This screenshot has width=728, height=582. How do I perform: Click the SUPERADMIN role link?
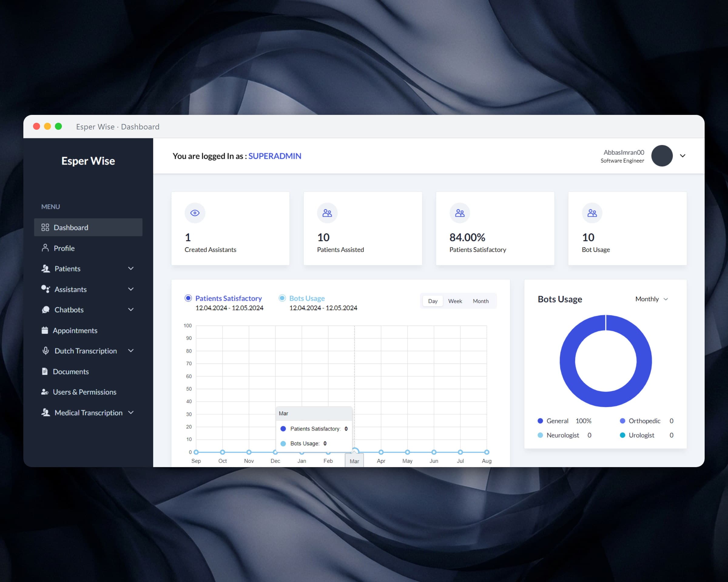point(275,156)
